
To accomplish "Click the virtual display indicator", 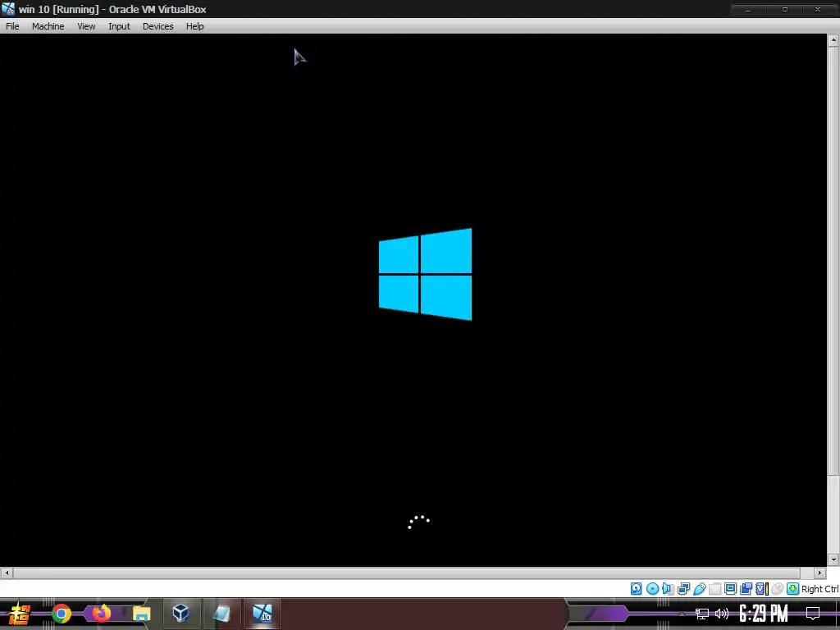I will 730,589.
